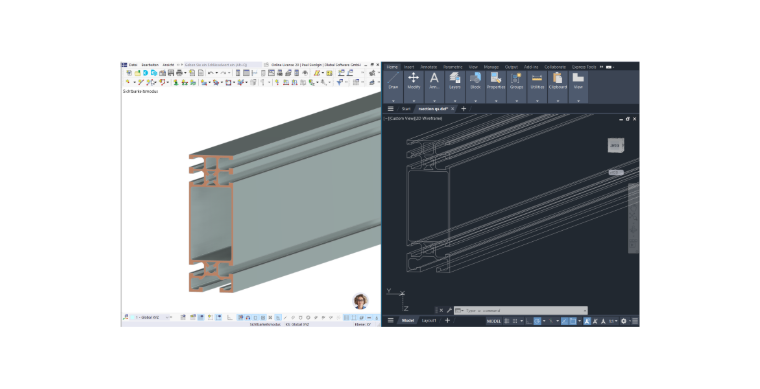Screen dimensions: 760x389
Task: Select the Model tab at bottom
Action: click(x=408, y=321)
